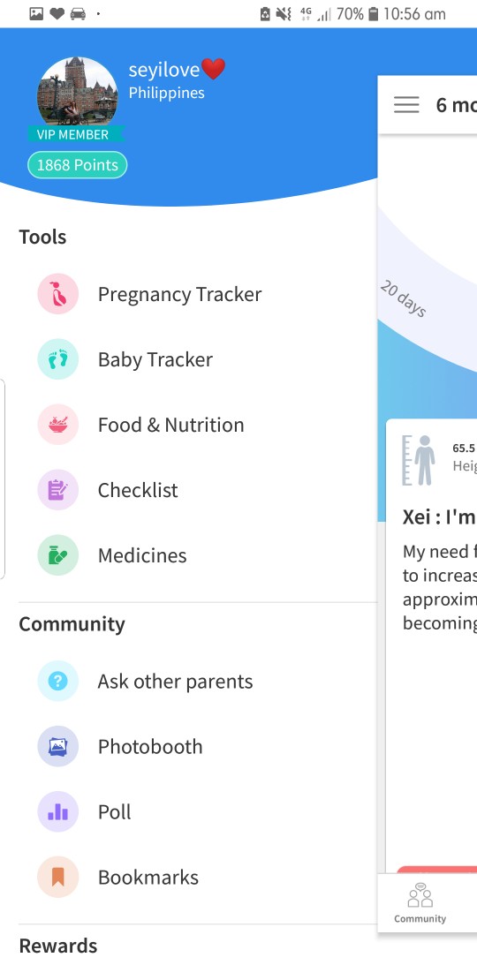The height and width of the screenshot is (980, 477).
Task: Tap the Baby Tracker footprints icon
Action: (58, 359)
